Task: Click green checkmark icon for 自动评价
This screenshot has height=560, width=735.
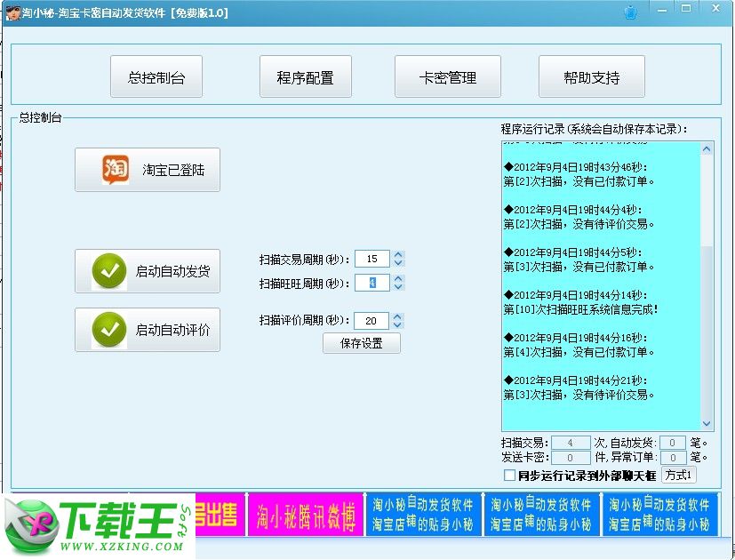Action: click(x=108, y=330)
